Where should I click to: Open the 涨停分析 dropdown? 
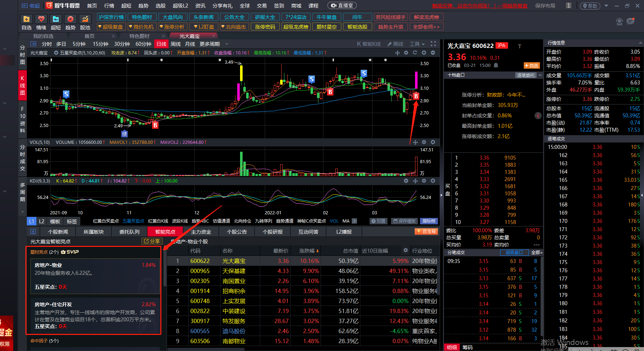[x=172, y=27]
